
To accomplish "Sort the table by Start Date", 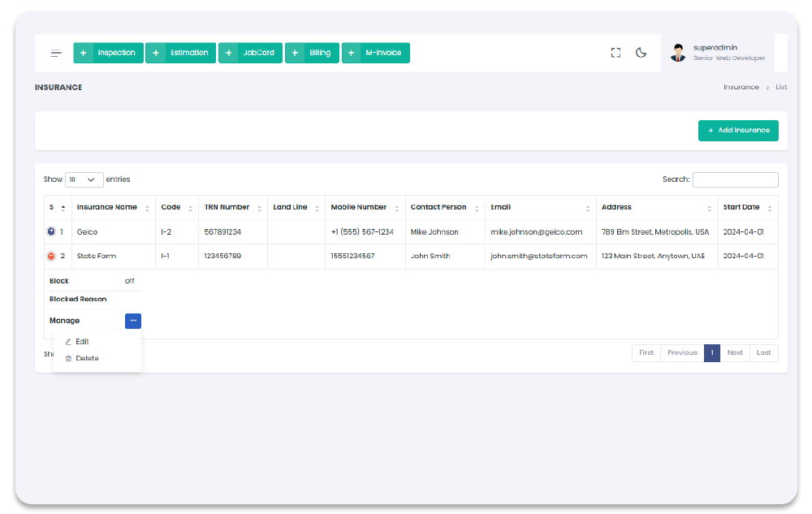I will pyautogui.click(x=769, y=208).
